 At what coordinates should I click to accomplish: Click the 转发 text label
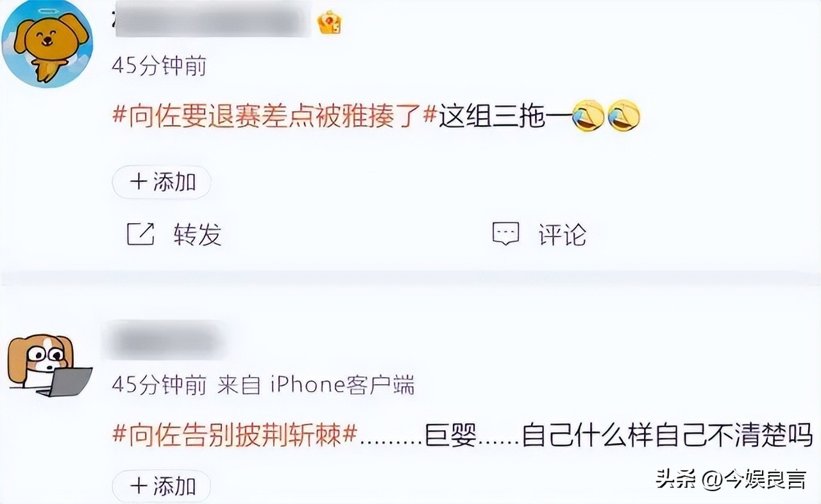(x=198, y=235)
